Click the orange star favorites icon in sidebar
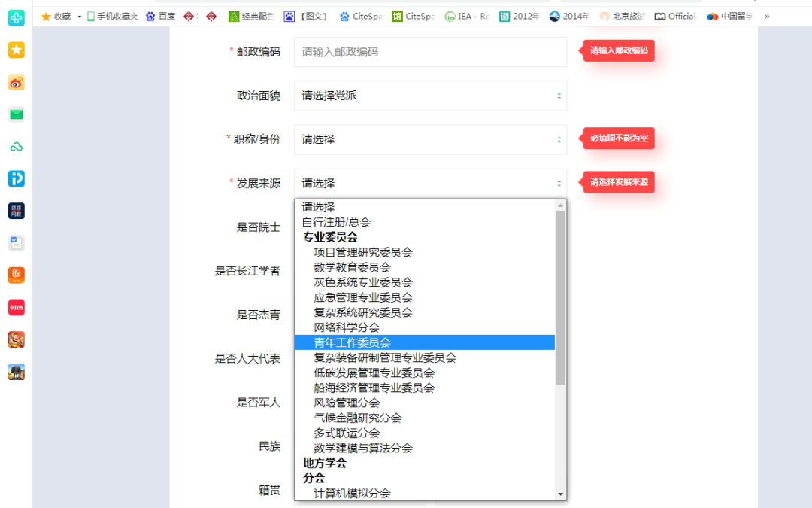Screen dimensions: 812x508 click(15, 49)
